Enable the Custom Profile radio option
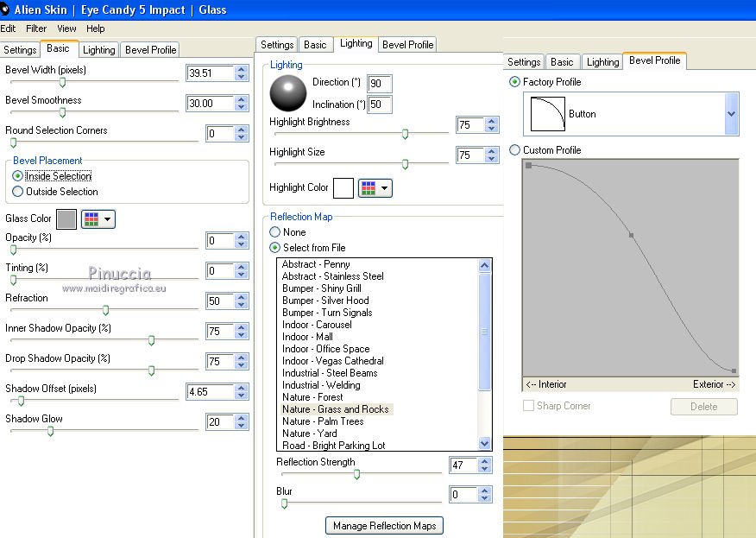Image resolution: width=756 pixels, height=538 pixels. click(515, 150)
